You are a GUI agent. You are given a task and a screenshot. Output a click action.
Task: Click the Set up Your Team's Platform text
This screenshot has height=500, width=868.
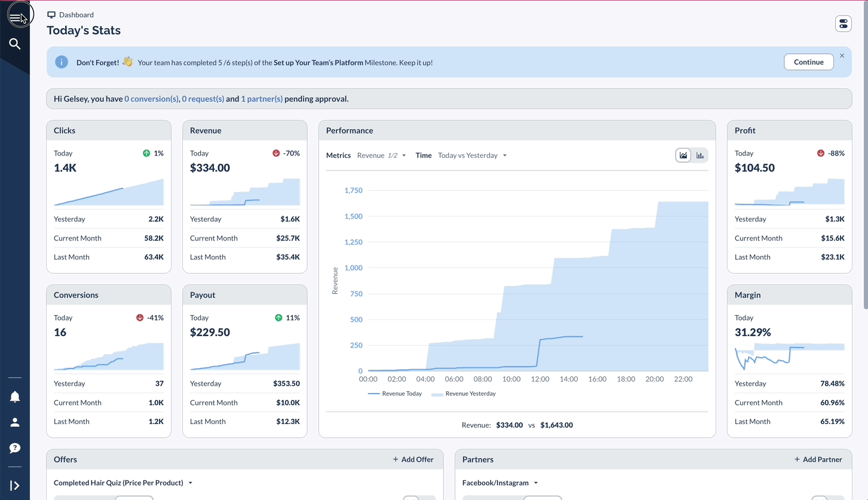318,62
